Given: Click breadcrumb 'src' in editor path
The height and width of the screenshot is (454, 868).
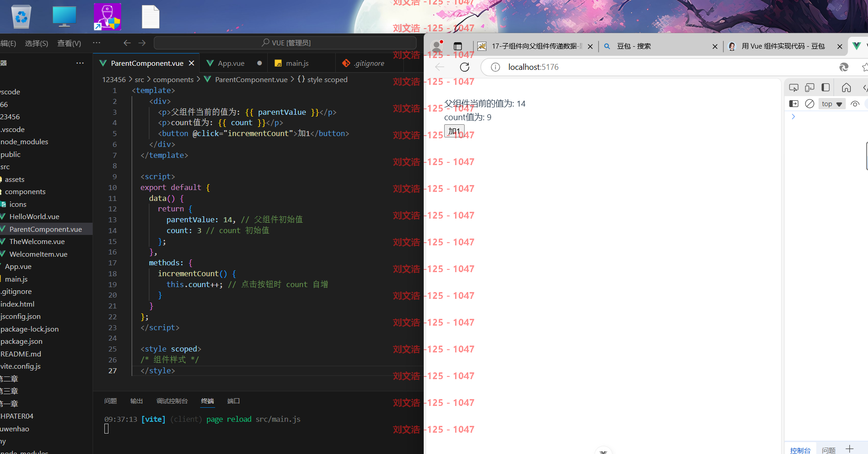Looking at the screenshot, I should 139,79.
